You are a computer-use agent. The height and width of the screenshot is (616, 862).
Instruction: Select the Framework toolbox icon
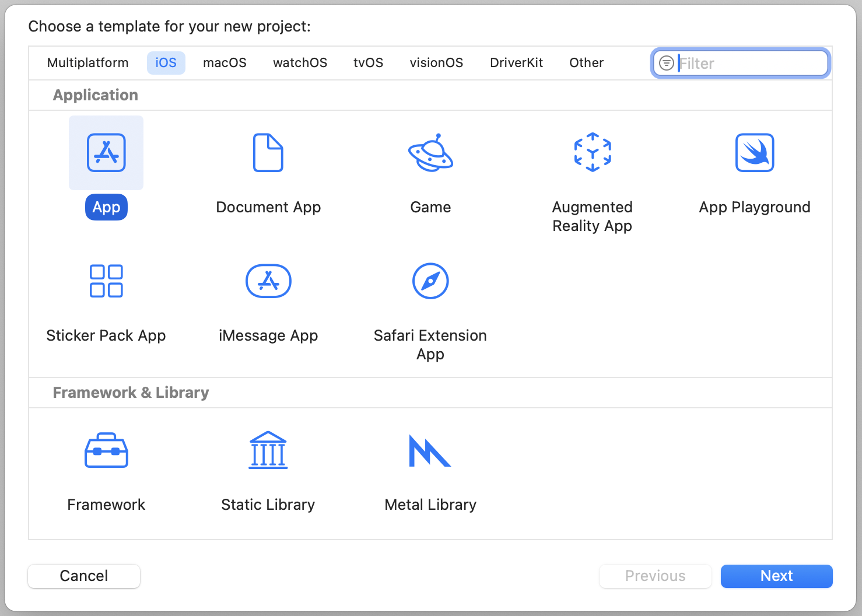click(106, 450)
